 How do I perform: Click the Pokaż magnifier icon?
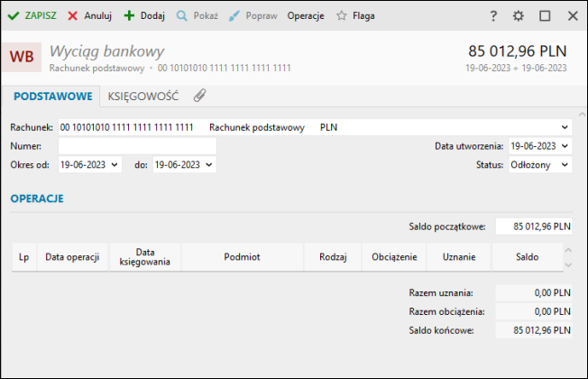coord(182,15)
